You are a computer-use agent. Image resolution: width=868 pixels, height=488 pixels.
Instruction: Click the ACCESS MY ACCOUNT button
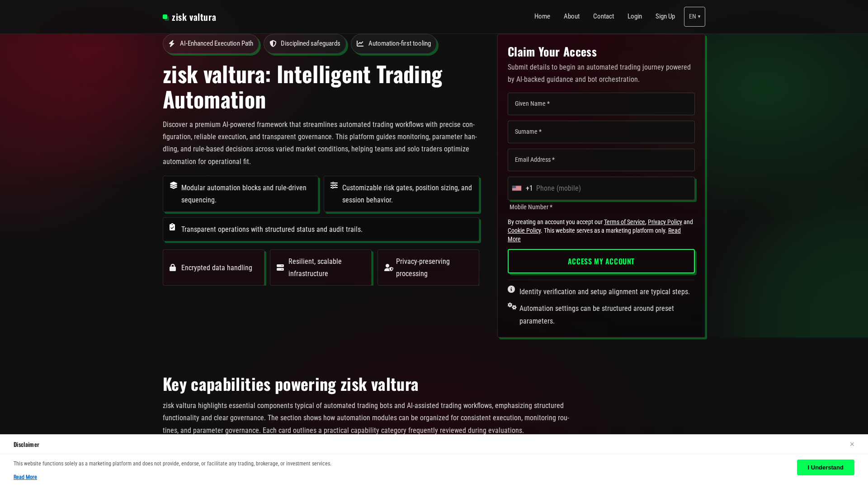(x=601, y=261)
